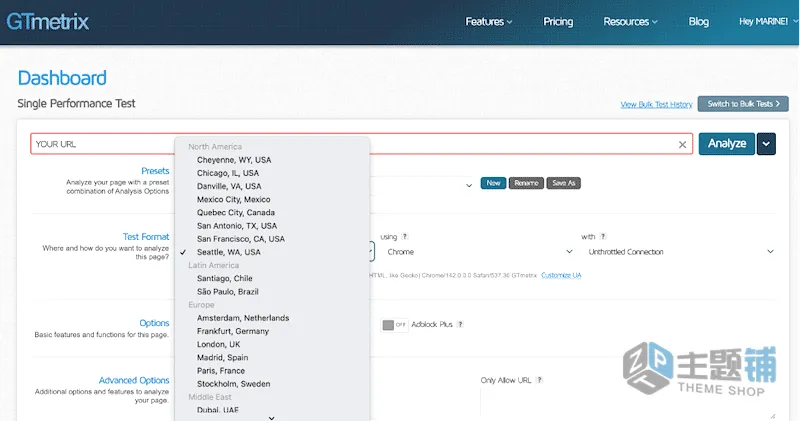The image size is (800, 421).
Task: Click the Dashboard heading
Action: coord(62,78)
